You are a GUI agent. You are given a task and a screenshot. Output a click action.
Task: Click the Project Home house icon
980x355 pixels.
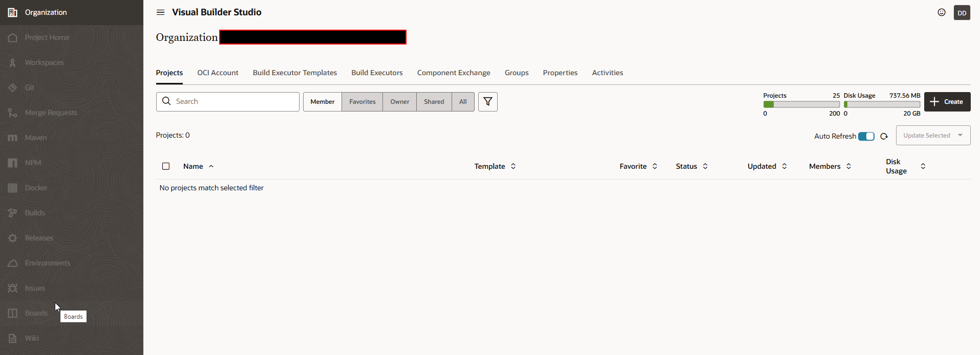(x=13, y=37)
